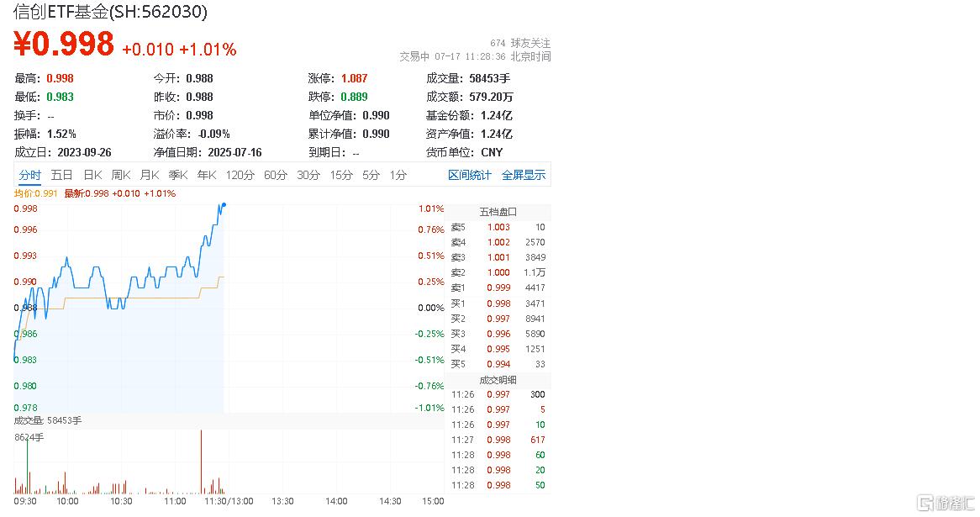Viewport: 980px width, 517px height.
Task: Select the 季K chart tab
Action: [x=178, y=175]
